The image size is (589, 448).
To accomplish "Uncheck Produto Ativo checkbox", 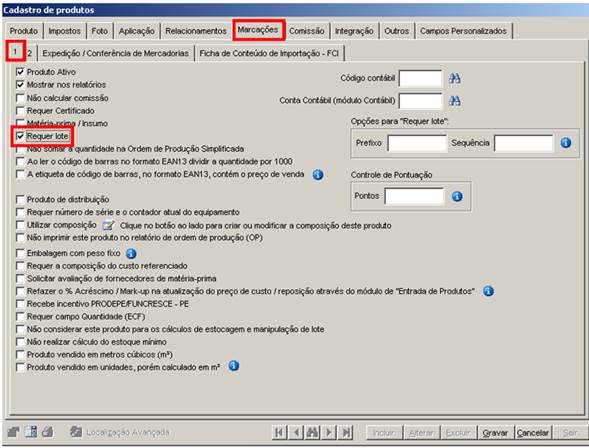I will 20,72.
